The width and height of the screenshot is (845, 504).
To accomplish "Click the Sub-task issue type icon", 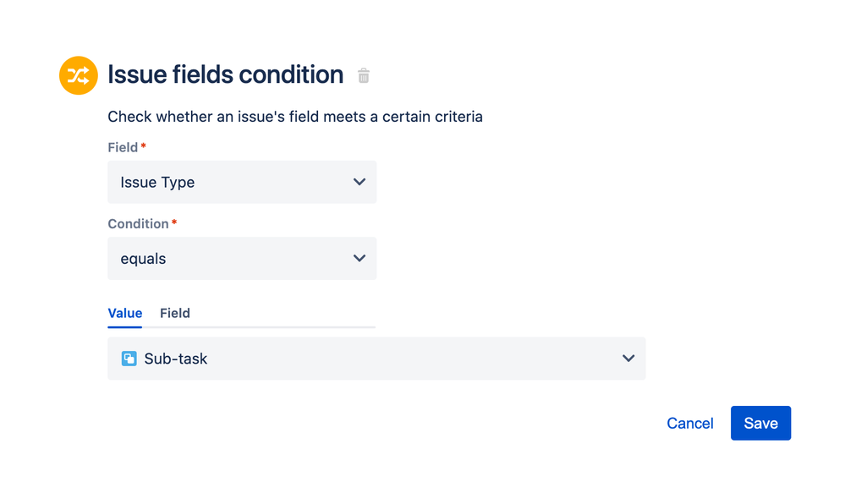I will (x=129, y=358).
